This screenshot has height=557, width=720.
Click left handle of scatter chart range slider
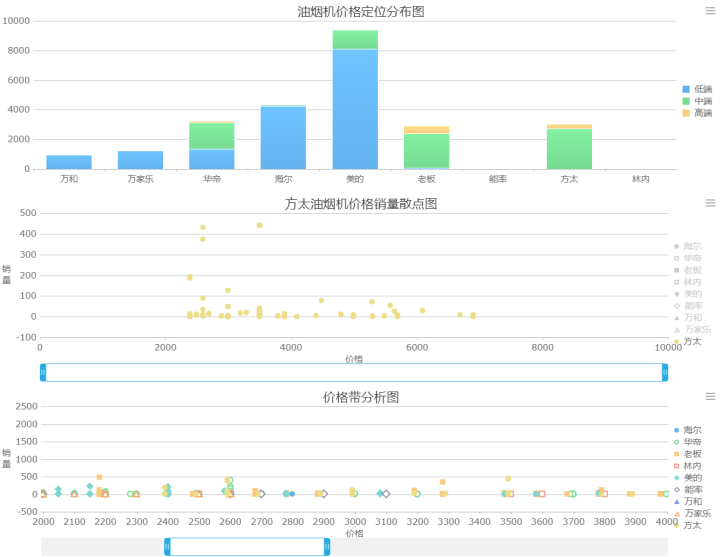[x=43, y=372]
